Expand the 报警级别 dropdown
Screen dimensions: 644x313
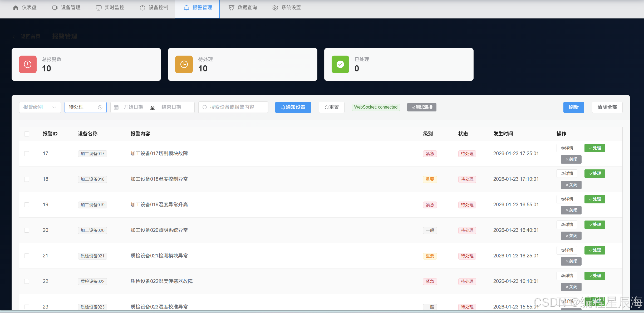(40, 107)
